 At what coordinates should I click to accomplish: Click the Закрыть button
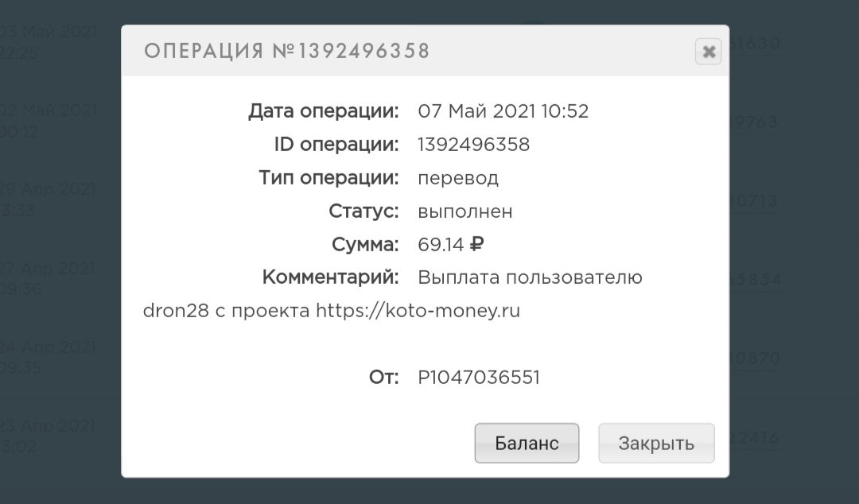(x=656, y=443)
